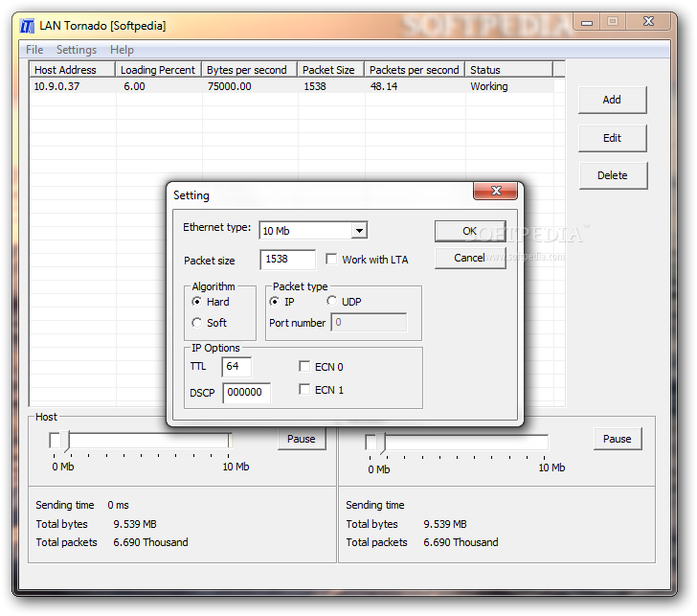Open the Help menu
The image size is (697, 616).
[x=122, y=50]
